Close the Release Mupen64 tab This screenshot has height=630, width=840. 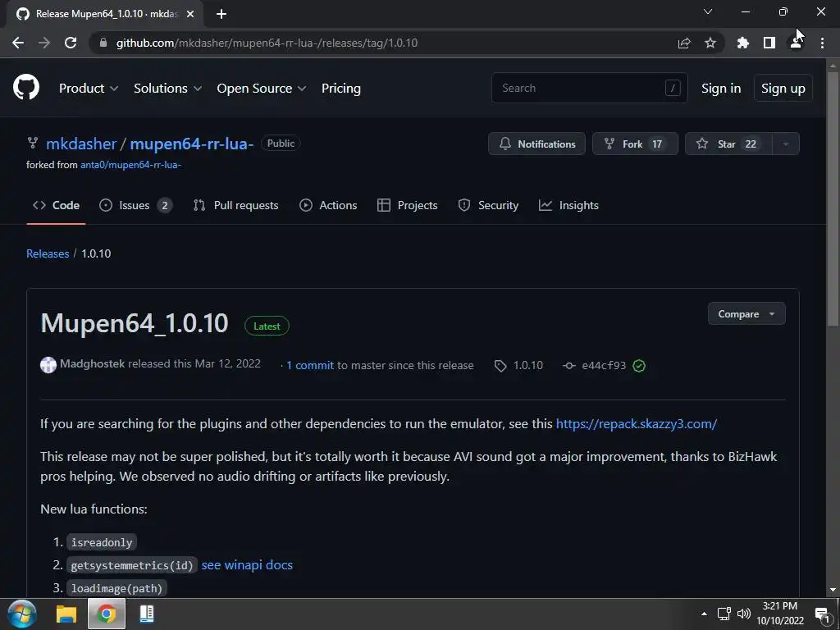[190, 14]
